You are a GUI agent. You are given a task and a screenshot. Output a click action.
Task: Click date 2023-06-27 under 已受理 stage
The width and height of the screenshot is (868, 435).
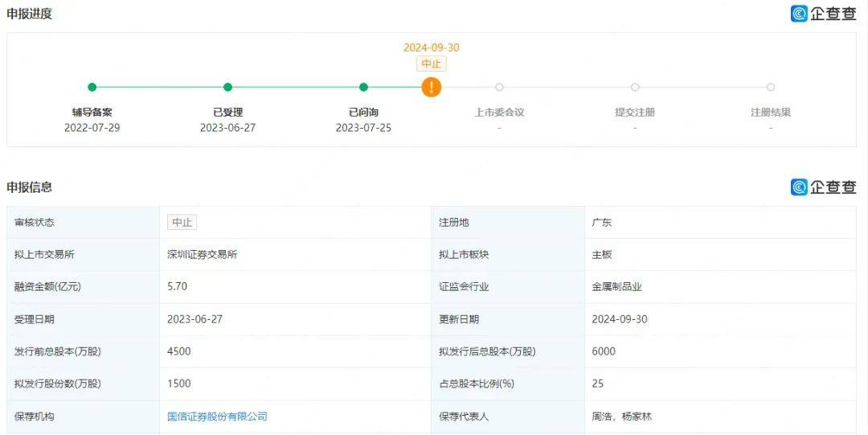(227, 128)
